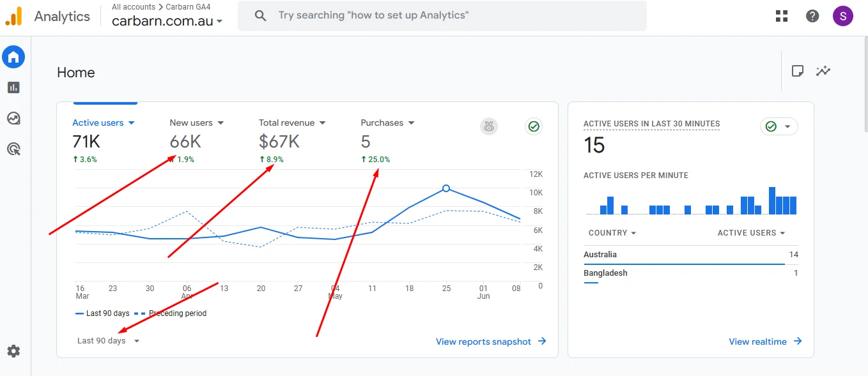Viewport: 868px width, 376px height.
Task: Open the Home icon in sidebar
Action: (x=13, y=57)
